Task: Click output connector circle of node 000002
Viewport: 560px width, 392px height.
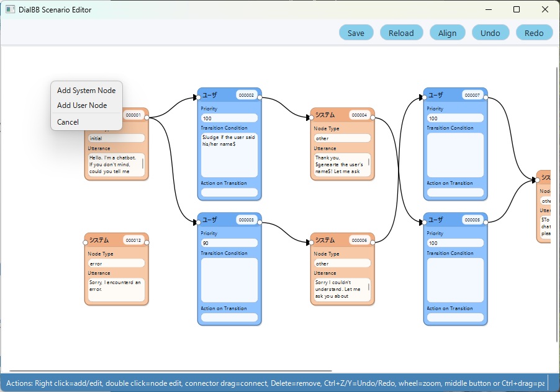Action: [x=260, y=97]
